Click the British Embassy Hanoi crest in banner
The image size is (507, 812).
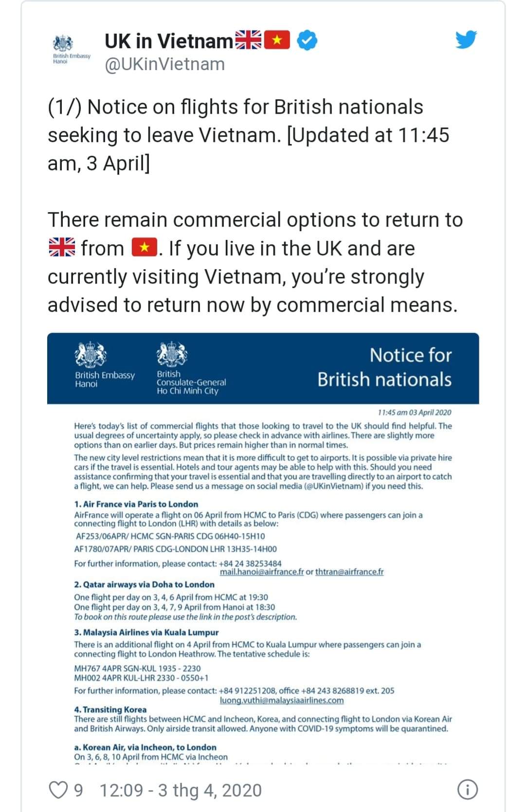coord(91,354)
